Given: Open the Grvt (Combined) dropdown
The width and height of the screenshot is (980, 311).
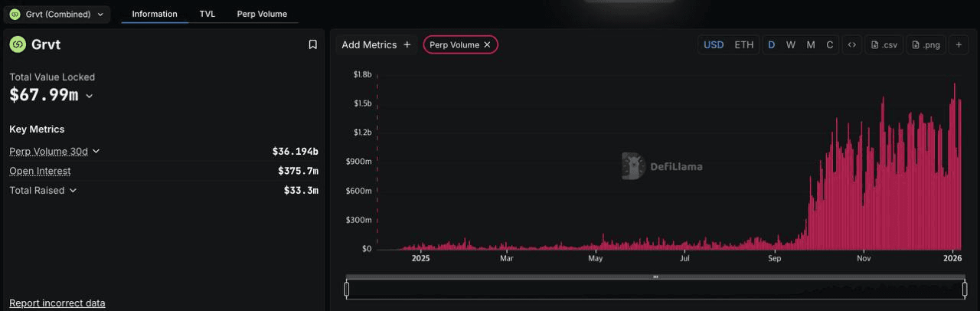Looking at the screenshot, I should (x=57, y=14).
